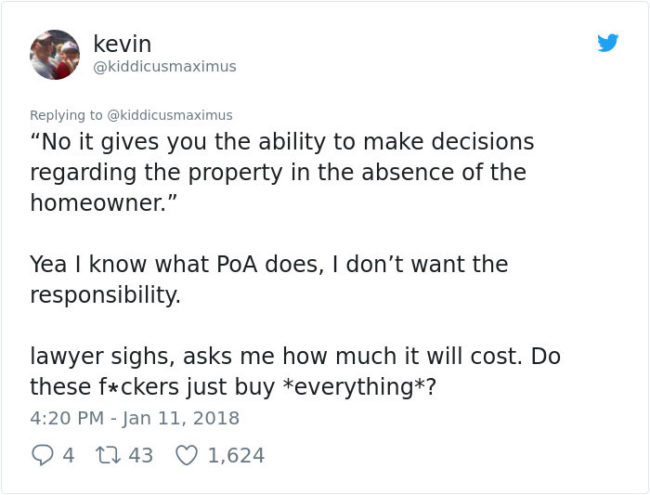This screenshot has height=495, width=650.
Task: Open kevin's profile picture
Action: pos(55,54)
